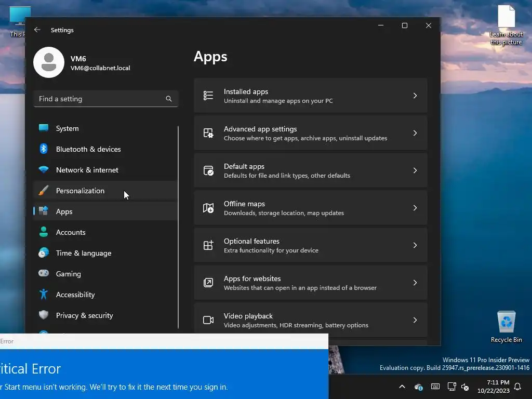Go to System settings
Viewport: 532px width, 399px height.
click(105, 128)
